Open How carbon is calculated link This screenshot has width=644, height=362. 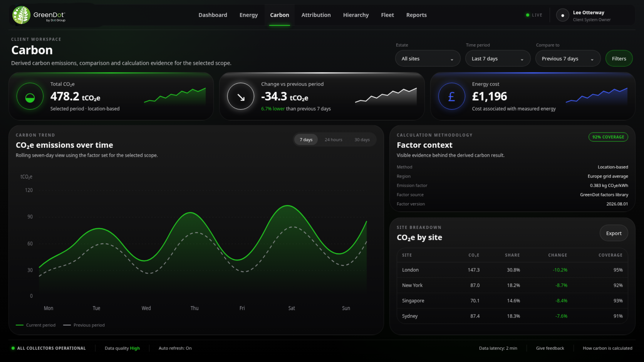[x=607, y=348]
